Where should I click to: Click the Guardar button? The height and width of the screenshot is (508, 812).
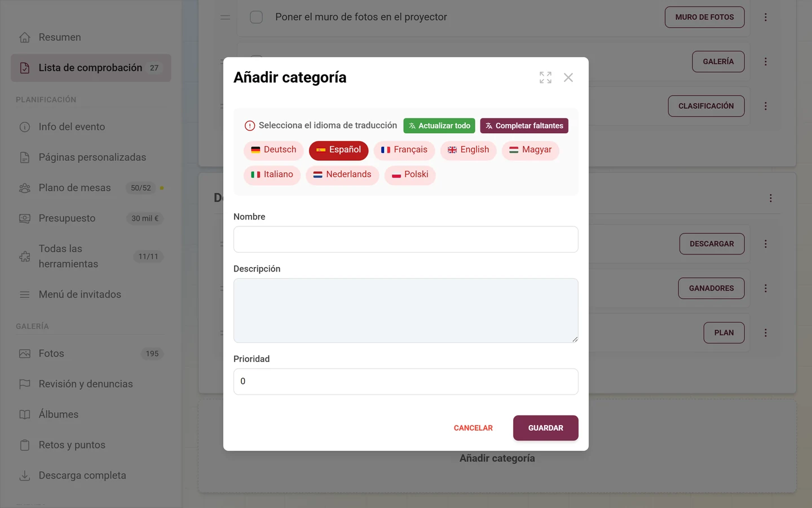pos(545,428)
